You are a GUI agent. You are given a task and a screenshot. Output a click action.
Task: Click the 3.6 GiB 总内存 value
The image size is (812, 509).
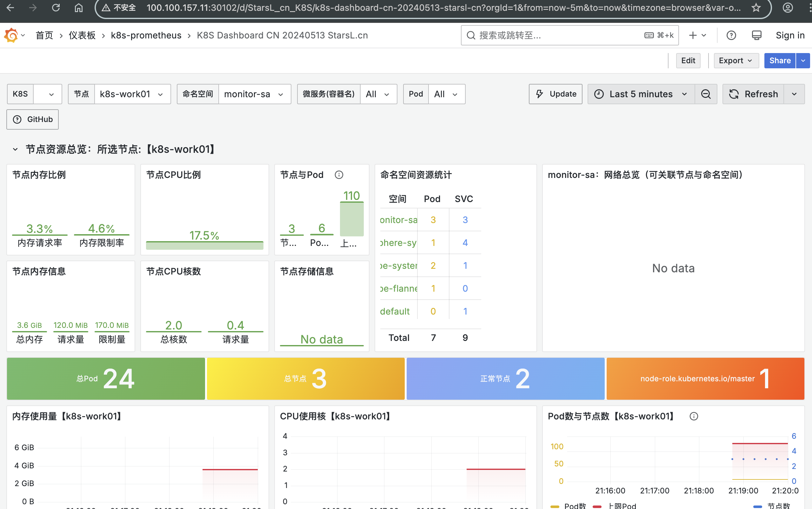click(30, 325)
